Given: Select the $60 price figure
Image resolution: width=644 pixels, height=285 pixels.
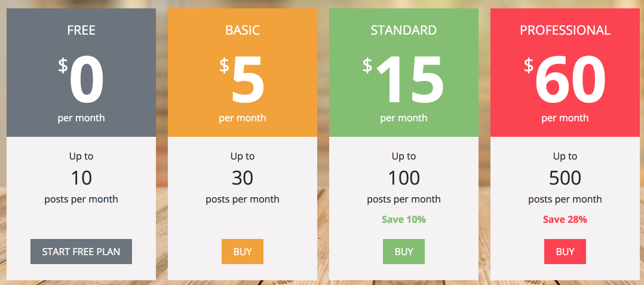Looking at the screenshot, I should (566, 81).
